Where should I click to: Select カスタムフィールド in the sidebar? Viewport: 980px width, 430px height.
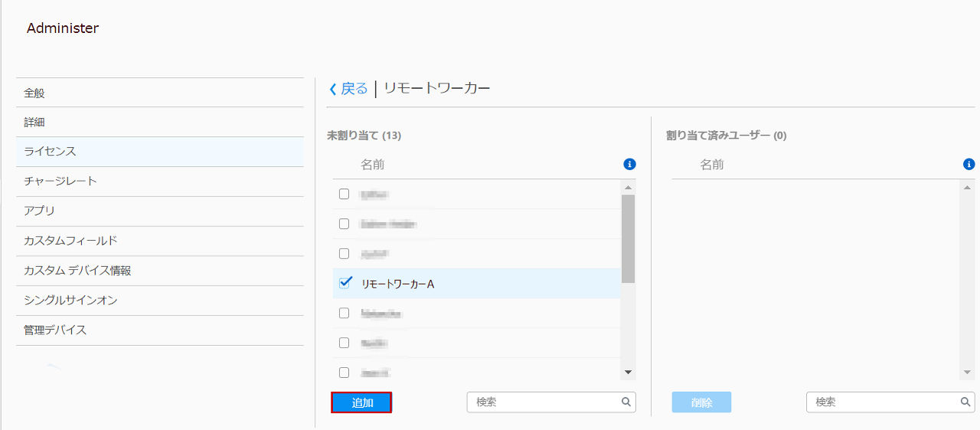(70, 241)
